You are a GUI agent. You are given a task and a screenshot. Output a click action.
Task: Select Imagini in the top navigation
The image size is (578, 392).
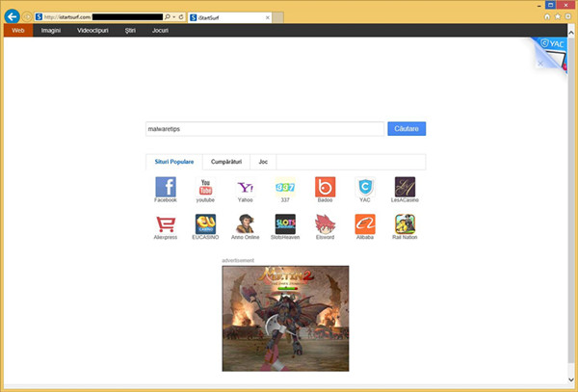[x=51, y=31]
